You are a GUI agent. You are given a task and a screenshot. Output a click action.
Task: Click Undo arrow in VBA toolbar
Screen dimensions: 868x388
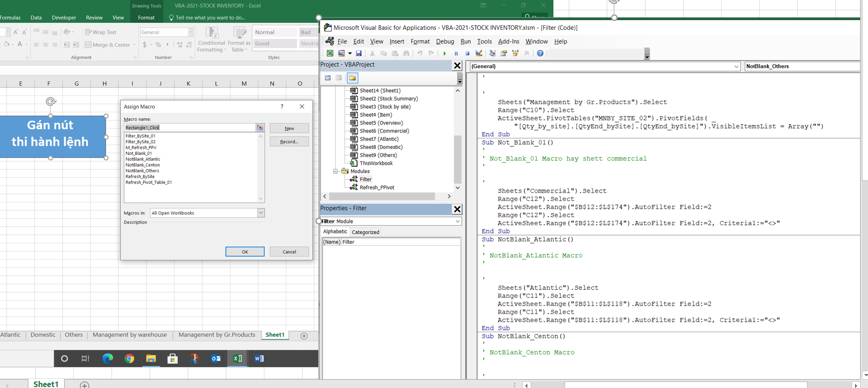pos(420,54)
